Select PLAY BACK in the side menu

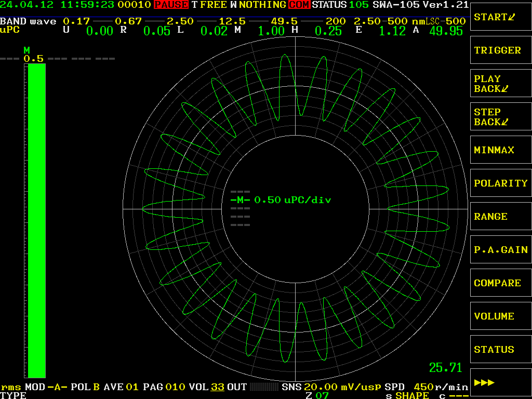click(x=501, y=84)
